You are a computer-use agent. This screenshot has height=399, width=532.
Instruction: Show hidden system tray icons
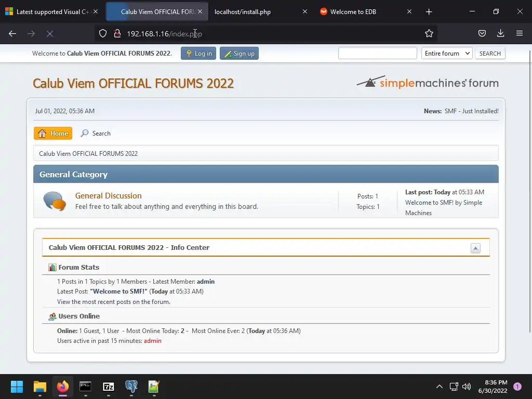coord(439,387)
